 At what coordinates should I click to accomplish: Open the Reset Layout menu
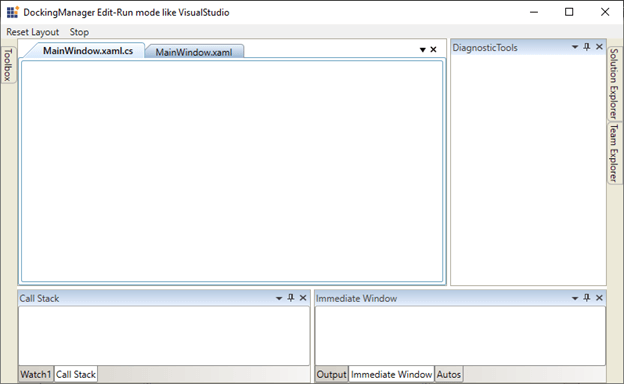tap(33, 32)
